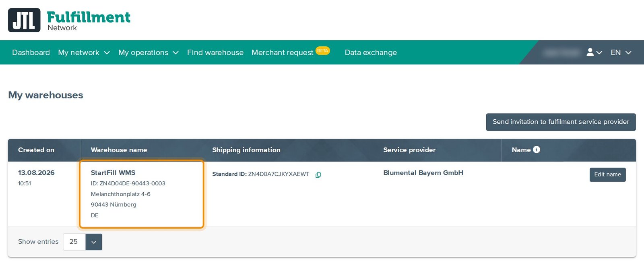Click the Name column header
Image resolution: width=644 pixels, height=272 pixels.
521,150
